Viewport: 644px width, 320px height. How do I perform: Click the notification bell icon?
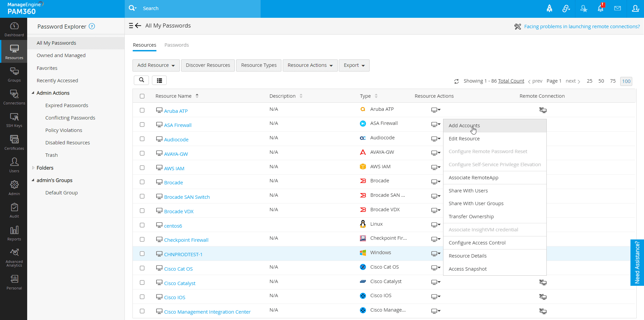point(600,8)
